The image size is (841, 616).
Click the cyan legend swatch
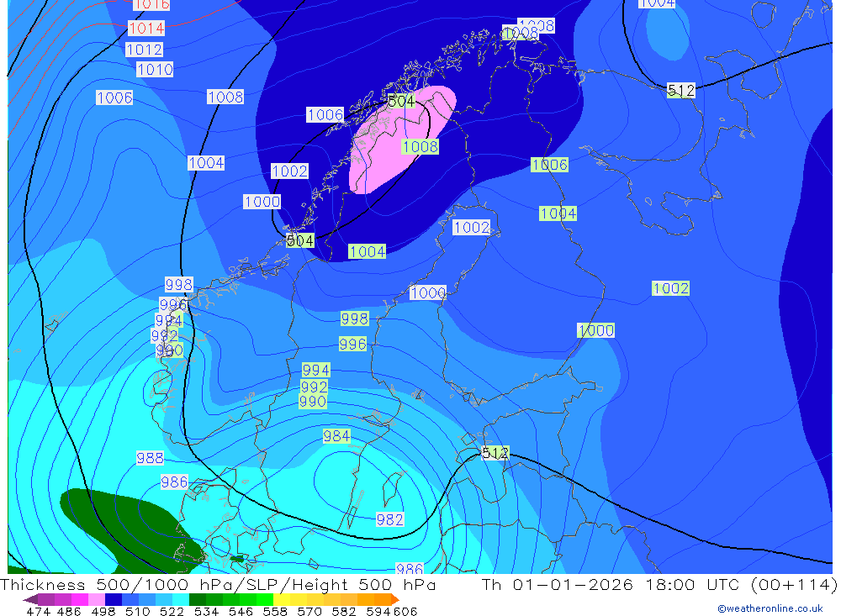[181, 599]
